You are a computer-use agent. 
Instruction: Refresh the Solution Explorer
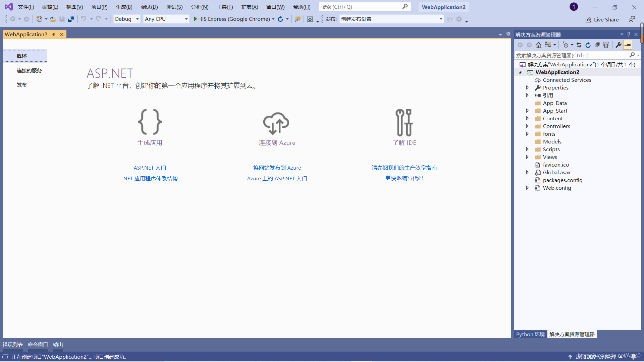(x=588, y=45)
